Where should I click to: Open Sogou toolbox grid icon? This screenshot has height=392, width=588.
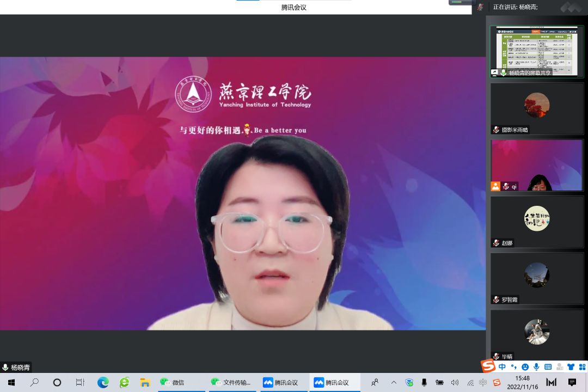tap(581, 367)
